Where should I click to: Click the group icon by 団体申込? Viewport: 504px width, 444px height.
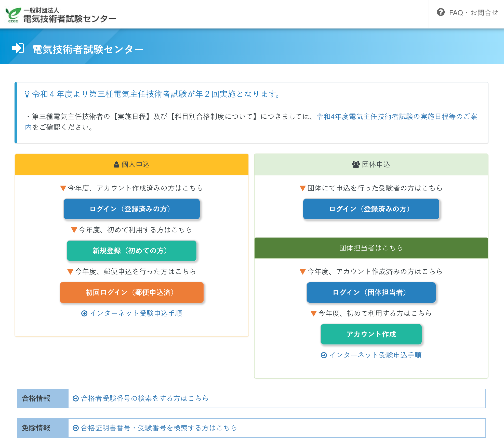[x=356, y=164]
